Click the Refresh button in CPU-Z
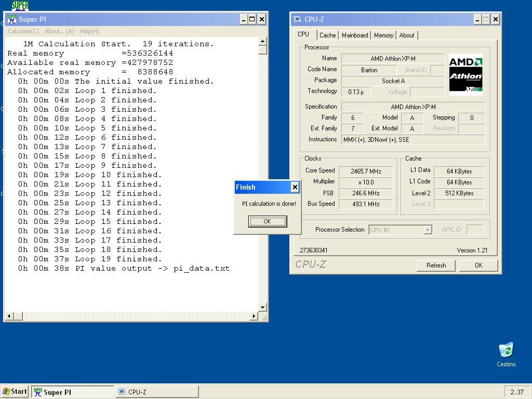The width and height of the screenshot is (532, 399). [436, 265]
